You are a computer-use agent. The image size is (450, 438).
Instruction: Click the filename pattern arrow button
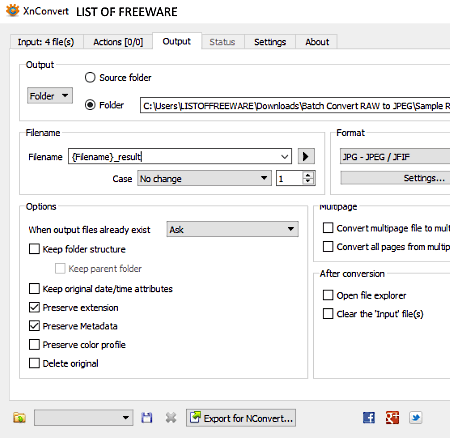point(306,156)
